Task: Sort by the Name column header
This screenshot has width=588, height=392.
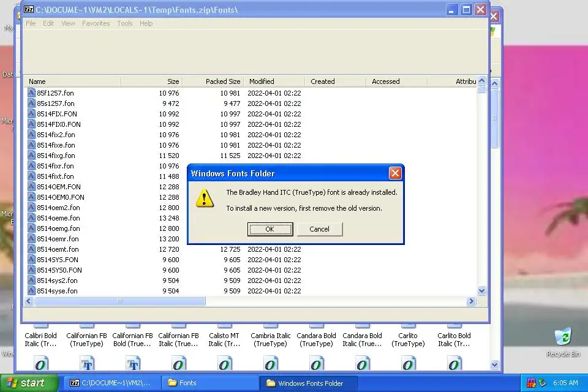Action: point(72,81)
